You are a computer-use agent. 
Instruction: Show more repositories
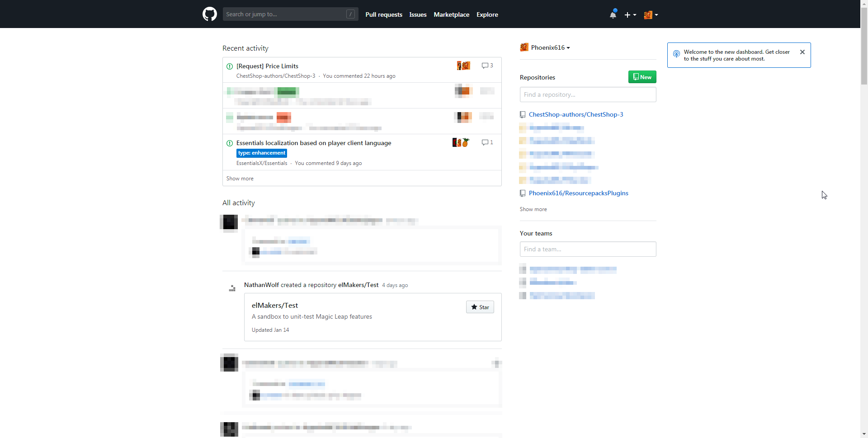[x=533, y=209]
